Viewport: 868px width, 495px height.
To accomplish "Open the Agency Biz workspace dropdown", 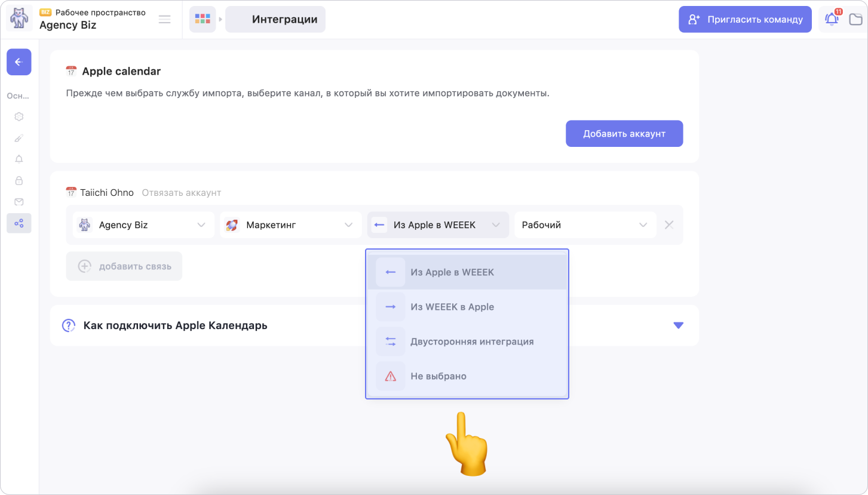I will click(143, 225).
